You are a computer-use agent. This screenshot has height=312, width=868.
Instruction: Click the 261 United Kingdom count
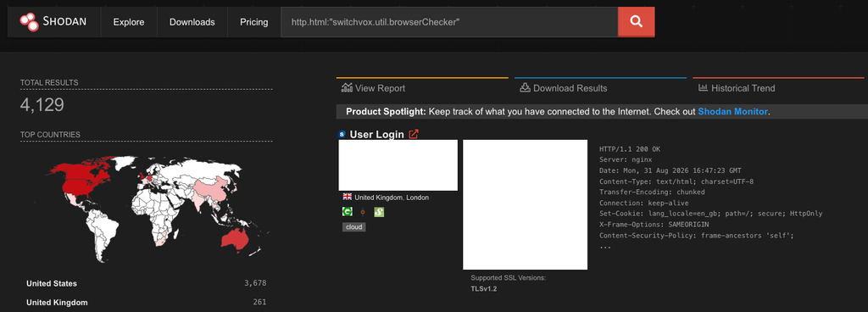tap(259, 302)
